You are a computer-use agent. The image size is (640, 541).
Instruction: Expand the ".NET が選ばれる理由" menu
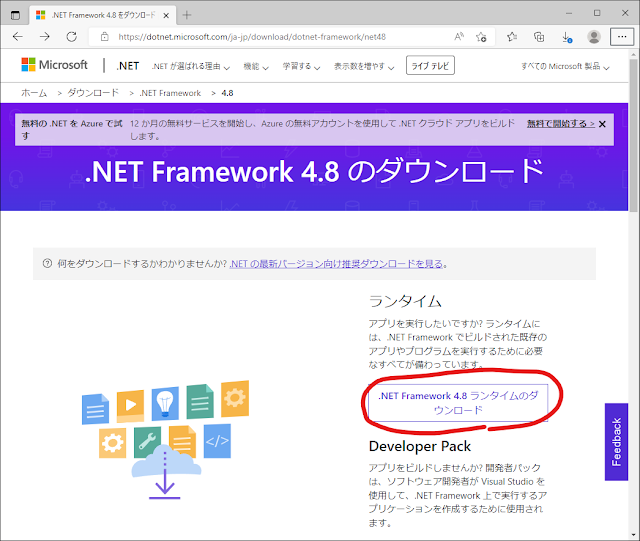[191, 67]
